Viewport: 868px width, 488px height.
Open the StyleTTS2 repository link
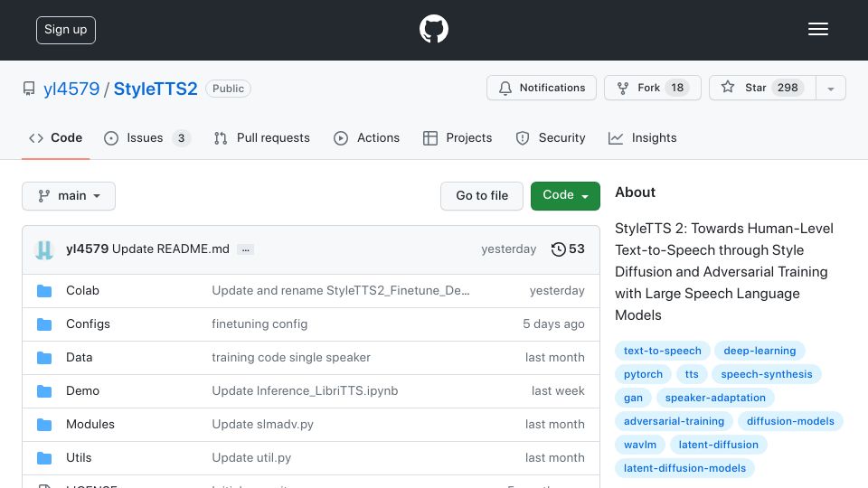[156, 89]
